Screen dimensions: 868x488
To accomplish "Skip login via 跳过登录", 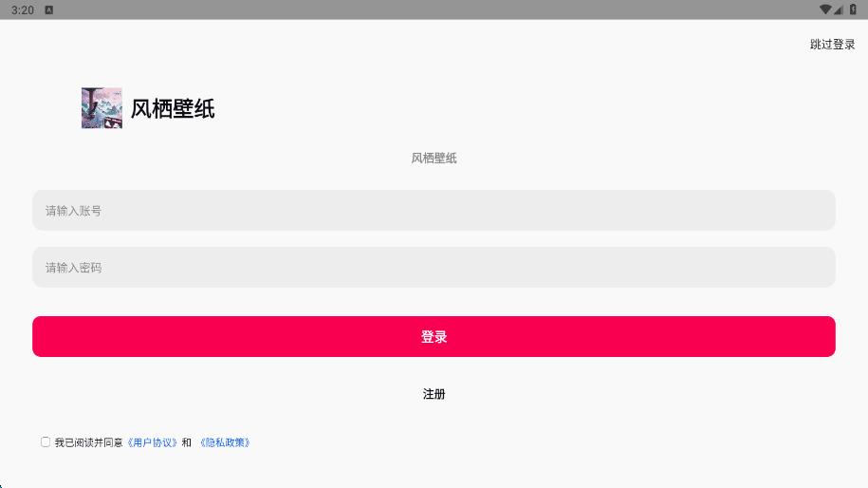I will click(x=832, y=45).
